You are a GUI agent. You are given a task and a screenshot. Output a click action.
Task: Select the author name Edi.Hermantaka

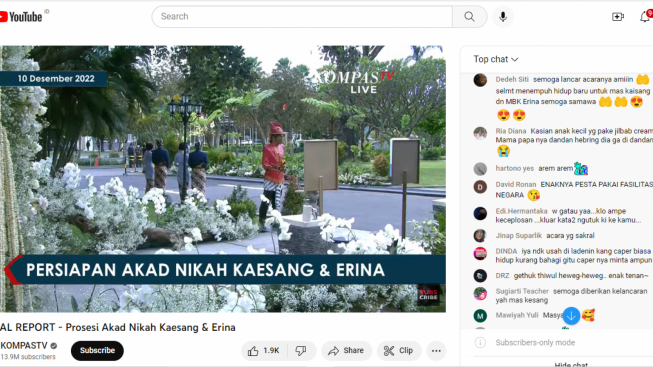click(521, 211)
